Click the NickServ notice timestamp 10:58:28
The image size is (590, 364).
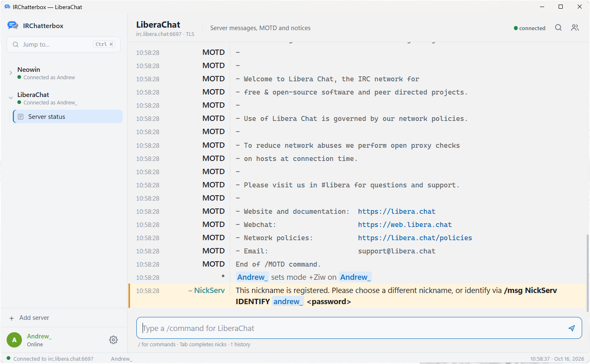147,291
